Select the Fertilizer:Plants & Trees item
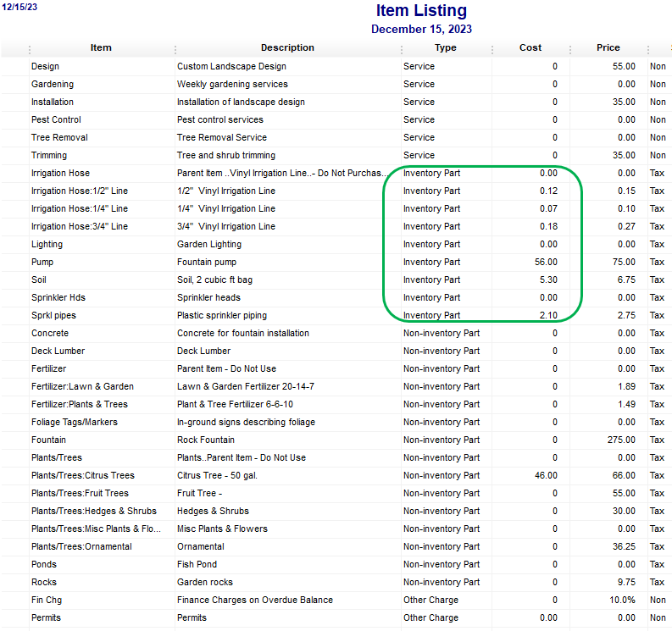This screenshot has height=631, width=672. coord(80,404)
